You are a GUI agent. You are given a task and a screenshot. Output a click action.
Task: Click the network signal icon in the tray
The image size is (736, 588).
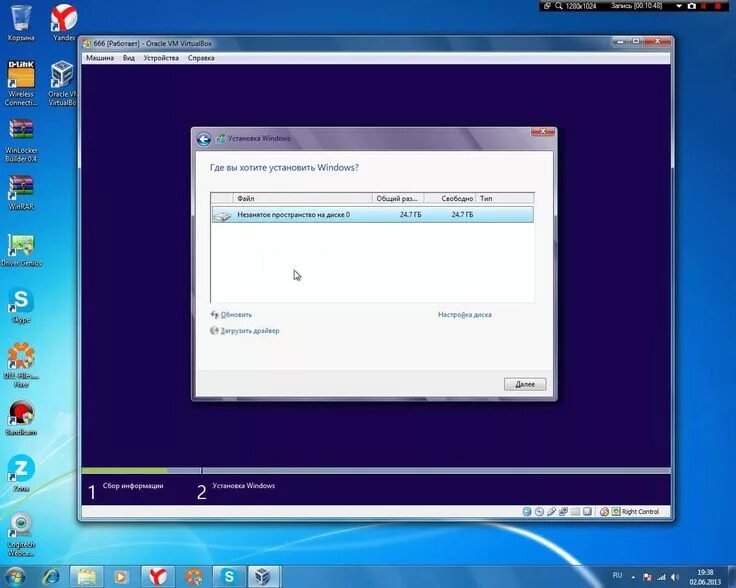click(661, 577)
